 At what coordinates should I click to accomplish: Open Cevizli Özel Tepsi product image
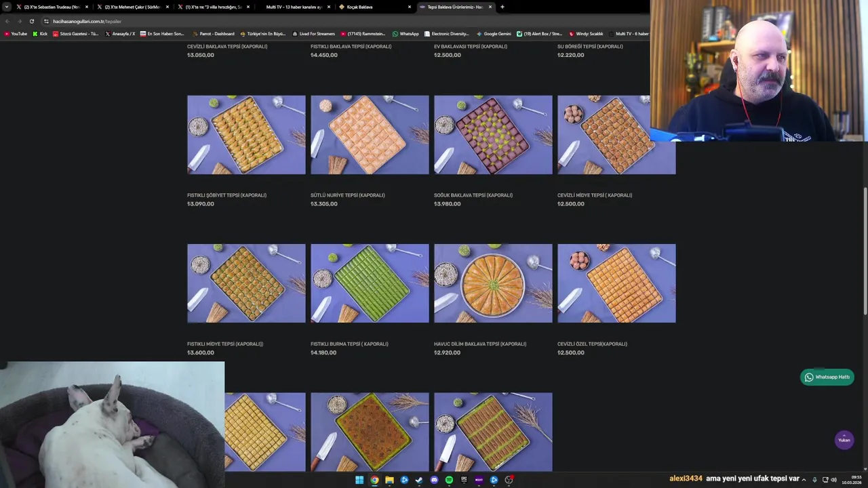pyautogui.click(x=616, y=283)
